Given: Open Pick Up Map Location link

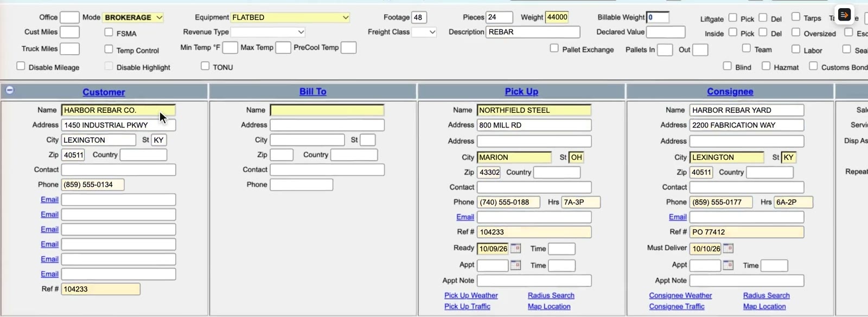Looking at the screenshot, I should click(x=549, y=307).
